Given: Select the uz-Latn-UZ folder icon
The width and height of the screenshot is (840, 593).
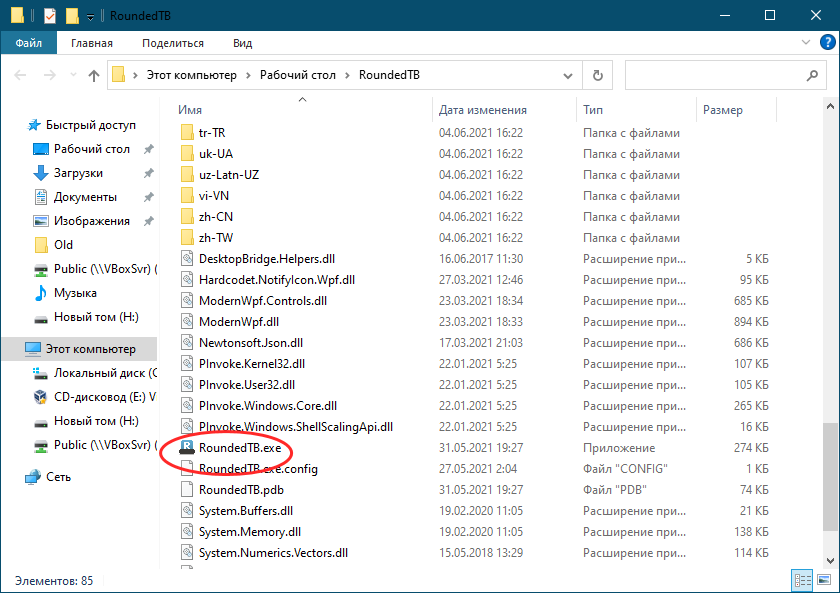Looking at the screenshot, I should click(187, 175).
